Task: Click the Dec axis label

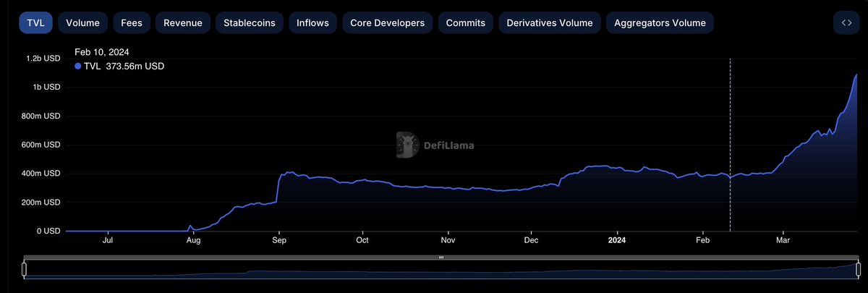Action: click(x=531, y=240)
